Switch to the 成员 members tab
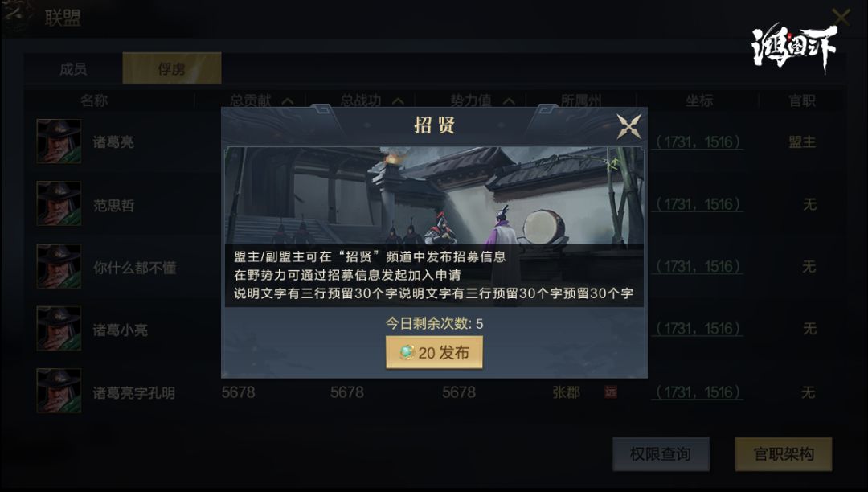The height and width of the screenshot is (492, 868). pos(73,68)
